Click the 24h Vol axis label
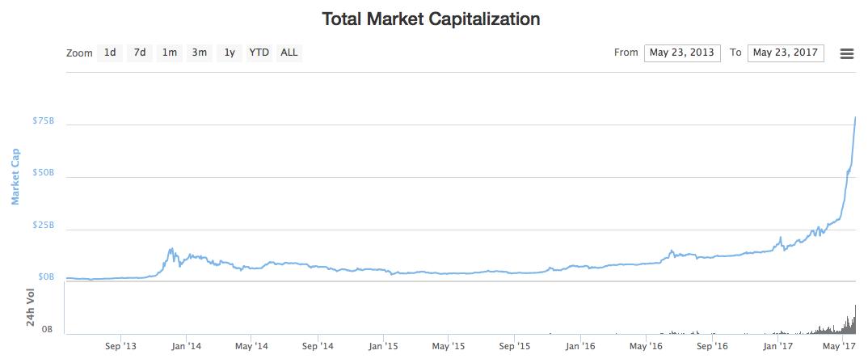 click(x=31, y=309)
